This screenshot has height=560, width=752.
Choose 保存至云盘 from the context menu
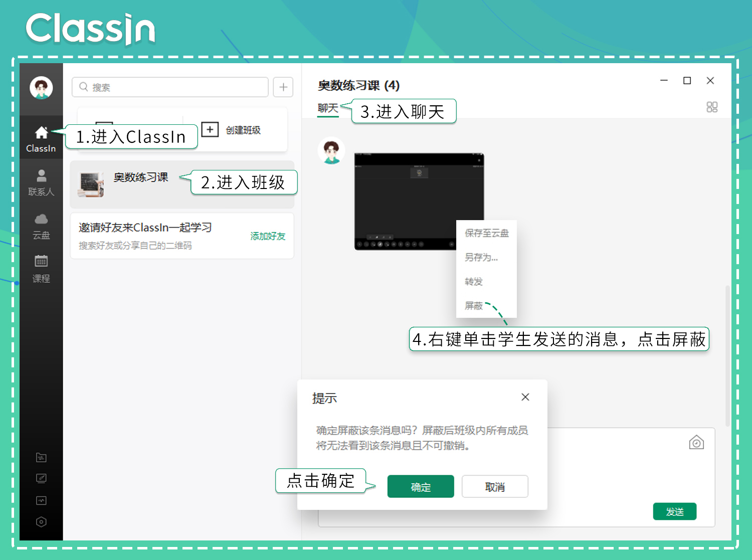pos(486,233)
